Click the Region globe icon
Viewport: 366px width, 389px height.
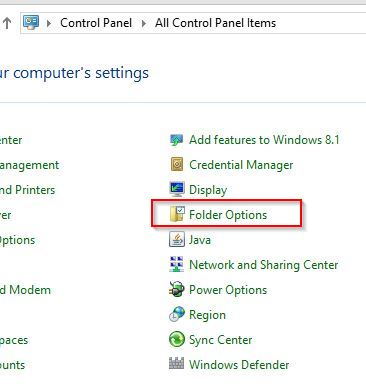pyautogui.click(x=176, y=314)
